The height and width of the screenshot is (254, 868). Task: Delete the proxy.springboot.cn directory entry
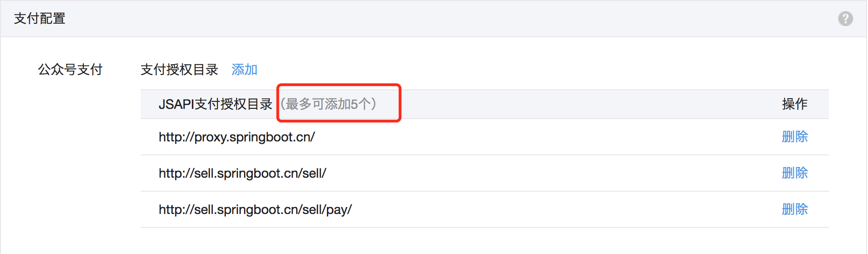795,136
